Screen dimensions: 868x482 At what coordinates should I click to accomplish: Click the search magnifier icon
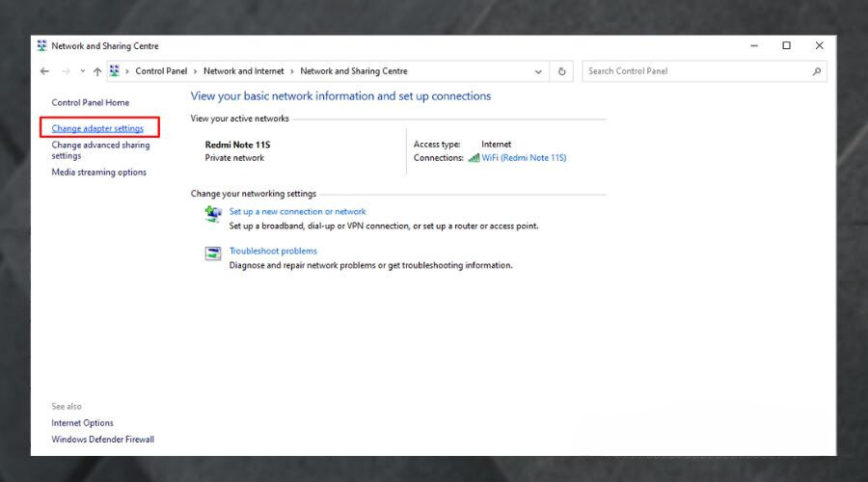817,71
